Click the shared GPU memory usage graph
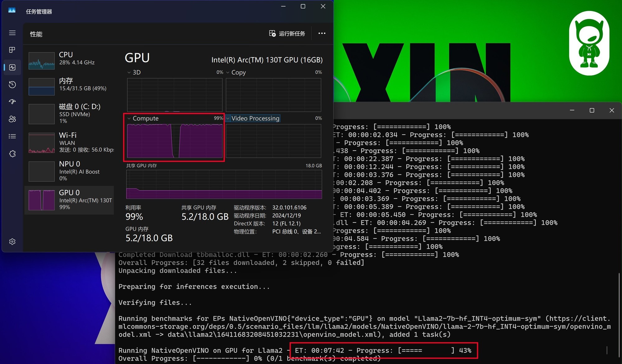Viewport: 622px width, 364px height. point(224,184)
